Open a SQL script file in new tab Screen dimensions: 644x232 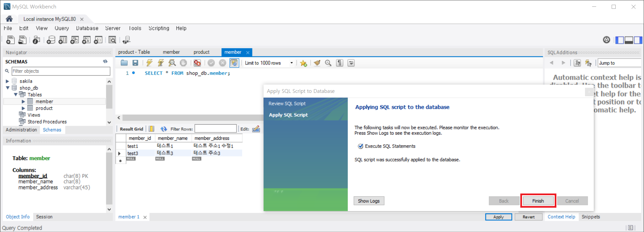point(22,40)
